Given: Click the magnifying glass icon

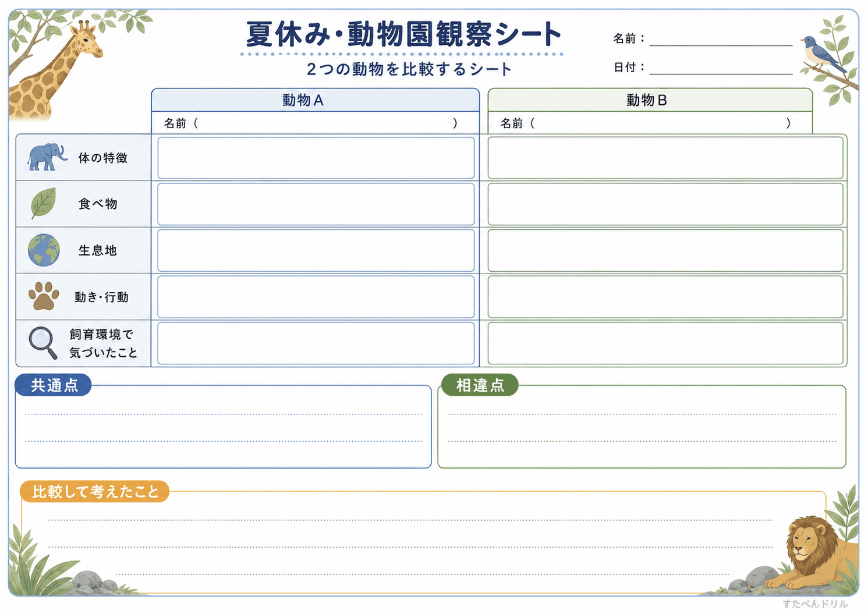Looking at the screenshot, I should point(43,343).
